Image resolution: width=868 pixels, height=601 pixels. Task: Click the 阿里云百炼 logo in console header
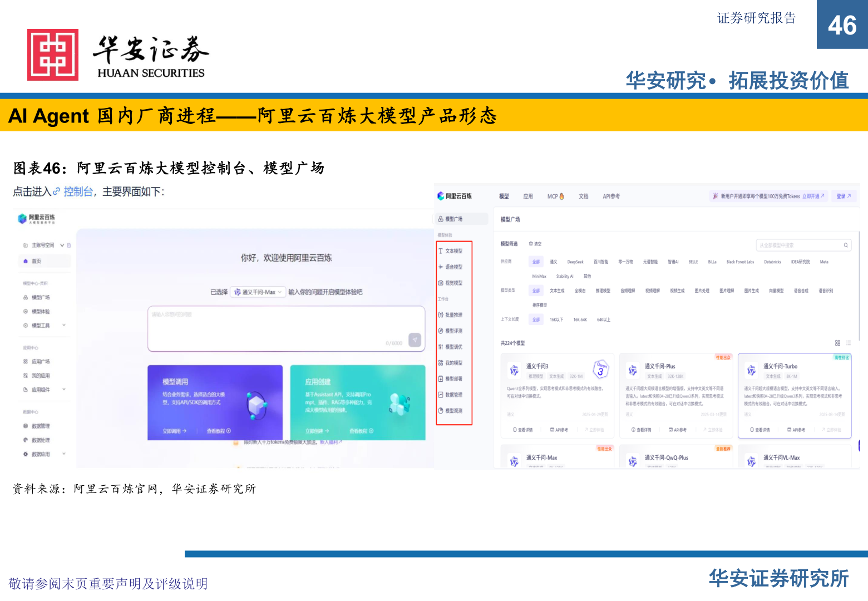[36, 219]
